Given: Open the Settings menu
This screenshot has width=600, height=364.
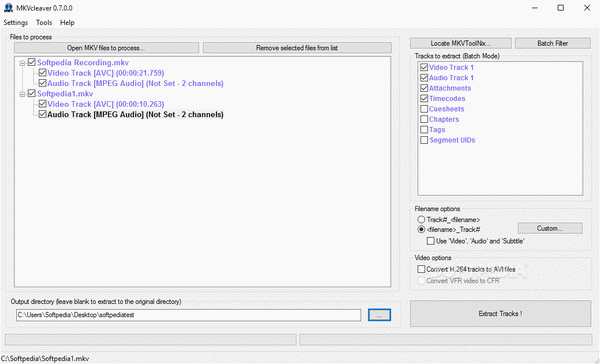Looking at the screenshot, I should pos(16,23).
